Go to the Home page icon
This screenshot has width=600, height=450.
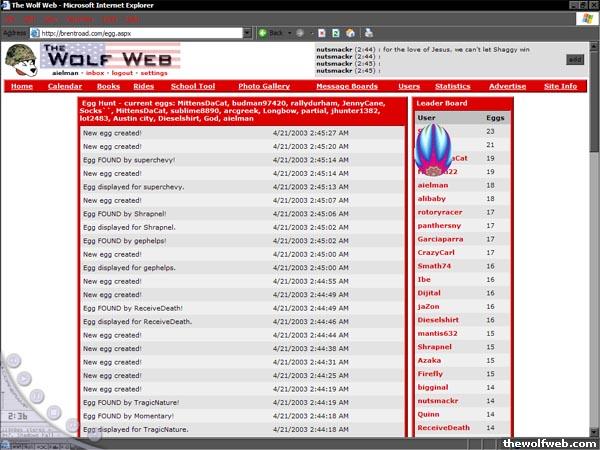click(349, 33)
